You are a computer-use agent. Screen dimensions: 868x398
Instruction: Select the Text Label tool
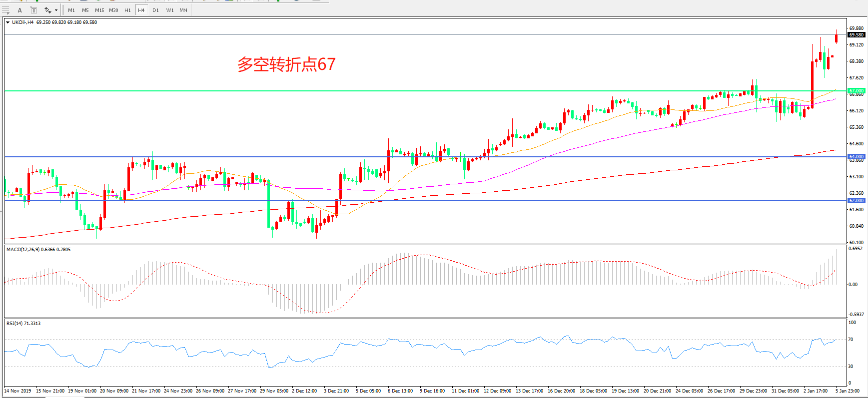[x=33, y=10]
